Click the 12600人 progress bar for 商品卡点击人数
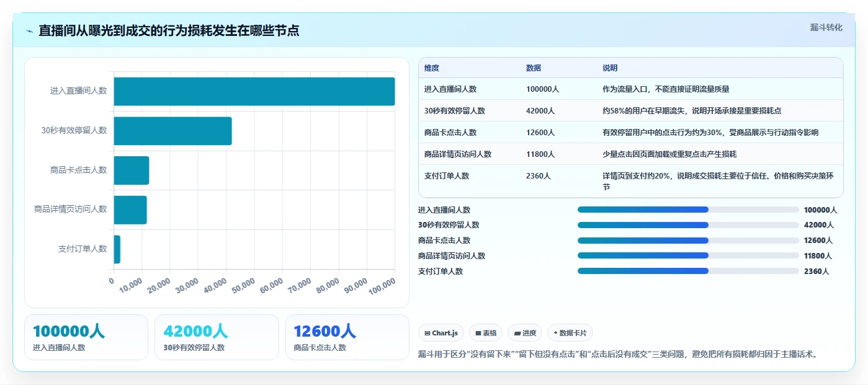 [688, 241]
